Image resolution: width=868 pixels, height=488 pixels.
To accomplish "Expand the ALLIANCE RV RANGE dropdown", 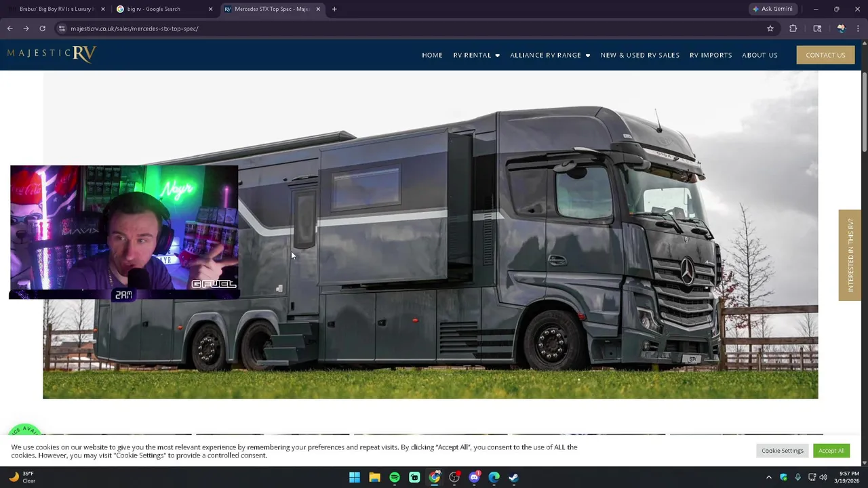I will pyautogui.click(x=550, y=55).
